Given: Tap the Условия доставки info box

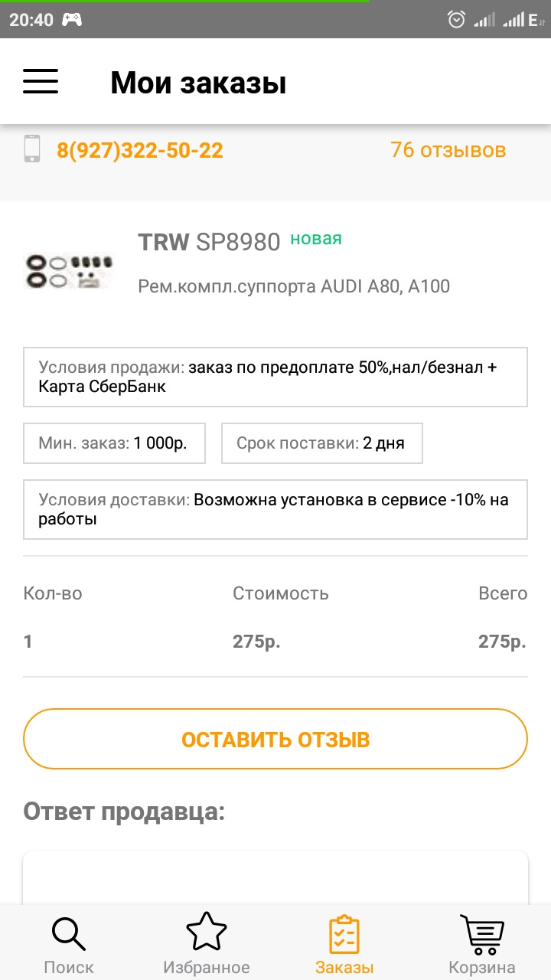Looking at the screenshot, I should (x=275, y=510).
